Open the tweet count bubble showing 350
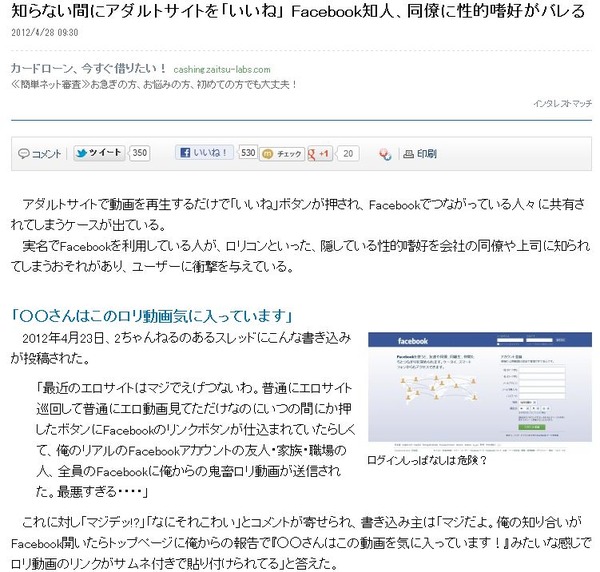The image size is (600, 572). pos(140,153)
